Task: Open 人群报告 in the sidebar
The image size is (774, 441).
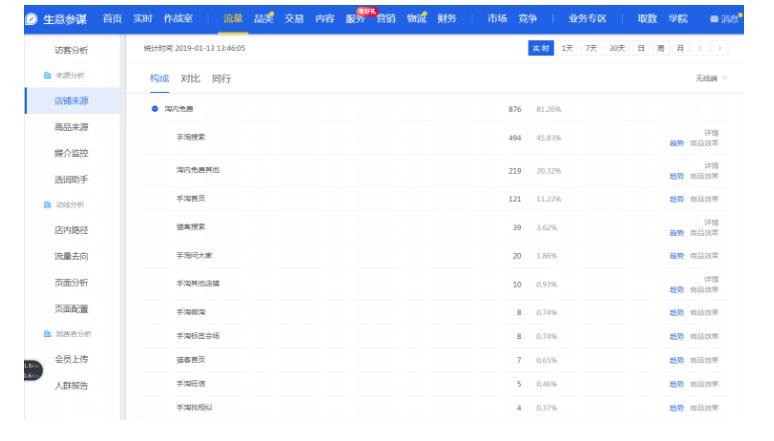Action: click(x=71, y=385)
